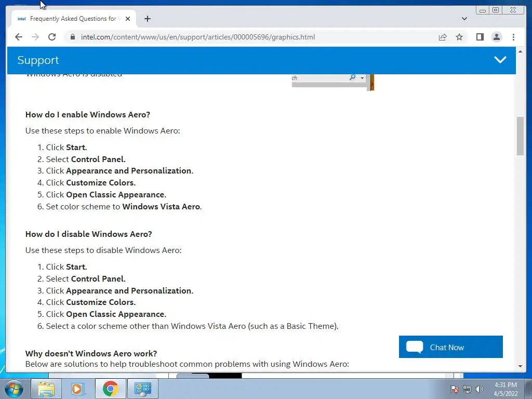Click the browser forward arrow
Viewport: 532px width, 399px height.
click(35, 37)
